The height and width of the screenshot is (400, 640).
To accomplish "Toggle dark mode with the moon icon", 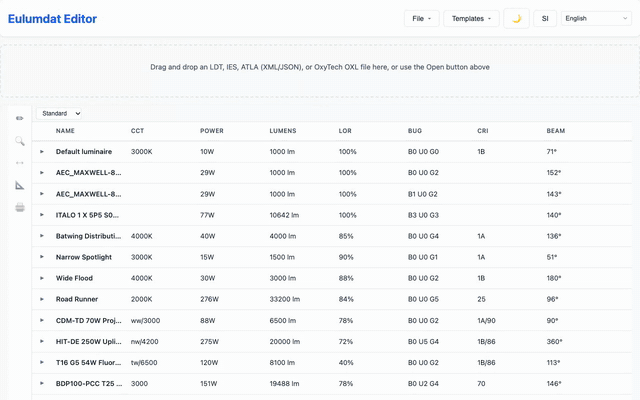I will tap(516, 19).
